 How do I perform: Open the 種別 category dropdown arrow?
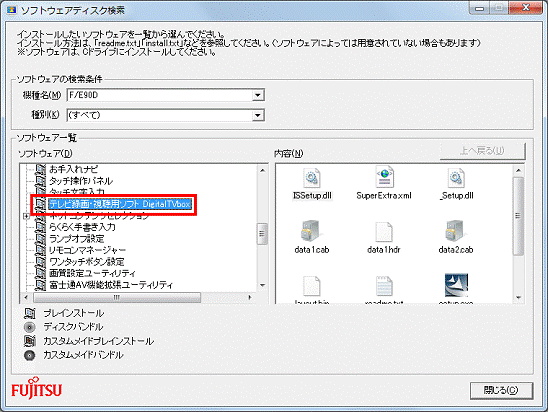click(258, 115)
